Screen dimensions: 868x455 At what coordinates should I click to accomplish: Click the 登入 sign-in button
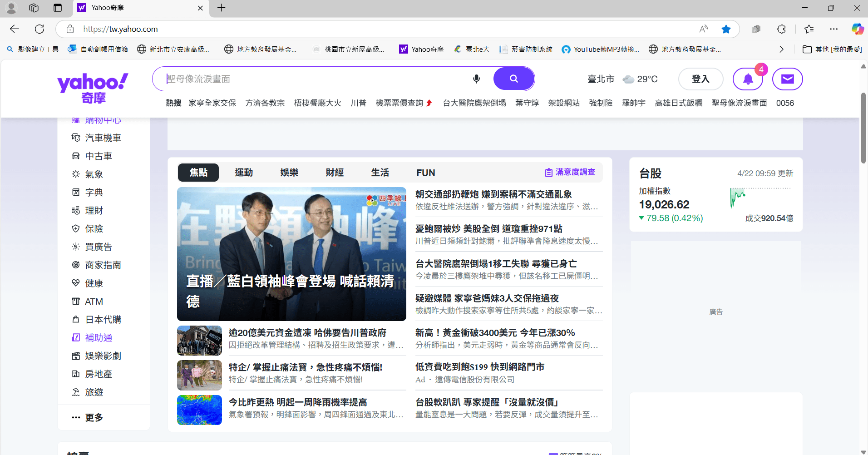coord(700,79)
